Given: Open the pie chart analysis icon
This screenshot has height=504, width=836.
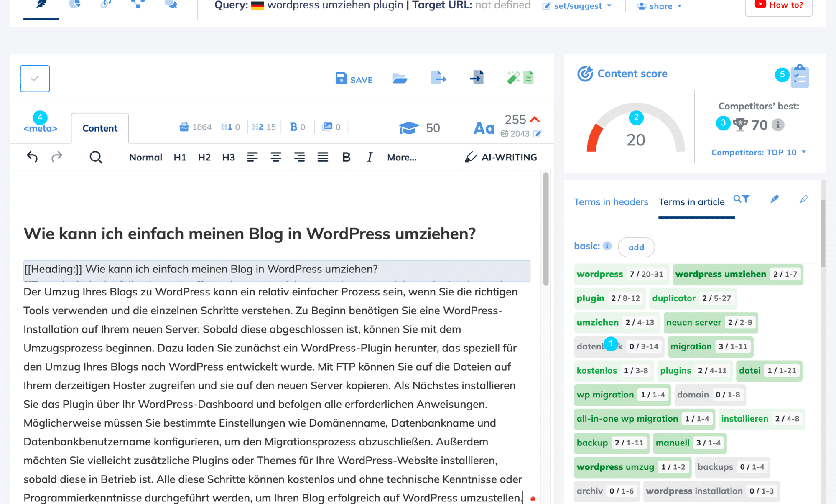Looking at the screenshot, I should 74,4.
